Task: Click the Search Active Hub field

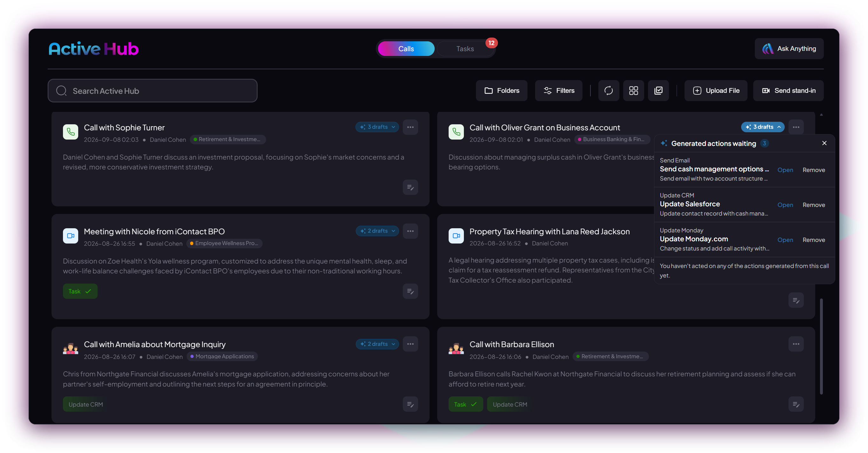Action: [152, 91]
